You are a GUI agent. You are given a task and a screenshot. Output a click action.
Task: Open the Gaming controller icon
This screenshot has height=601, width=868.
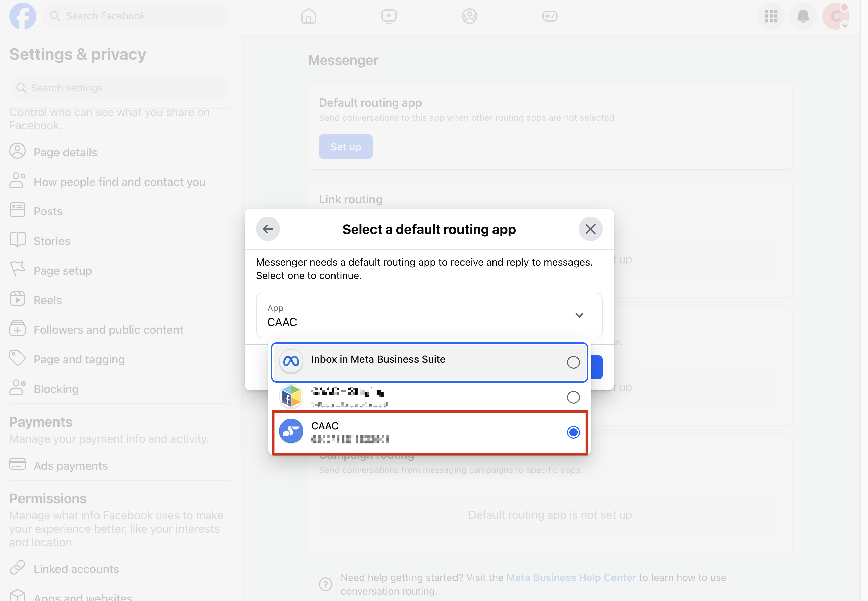tap(550, 16)
